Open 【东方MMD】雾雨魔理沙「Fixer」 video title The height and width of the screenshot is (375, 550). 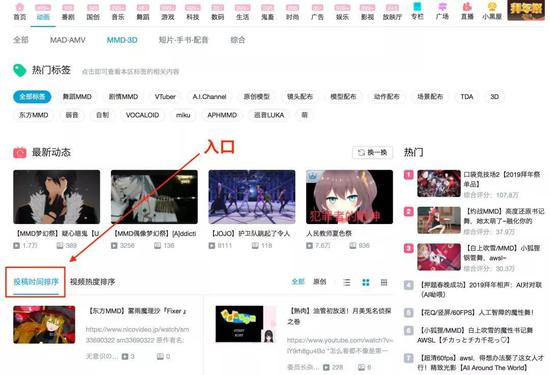[x=138, y=311]
